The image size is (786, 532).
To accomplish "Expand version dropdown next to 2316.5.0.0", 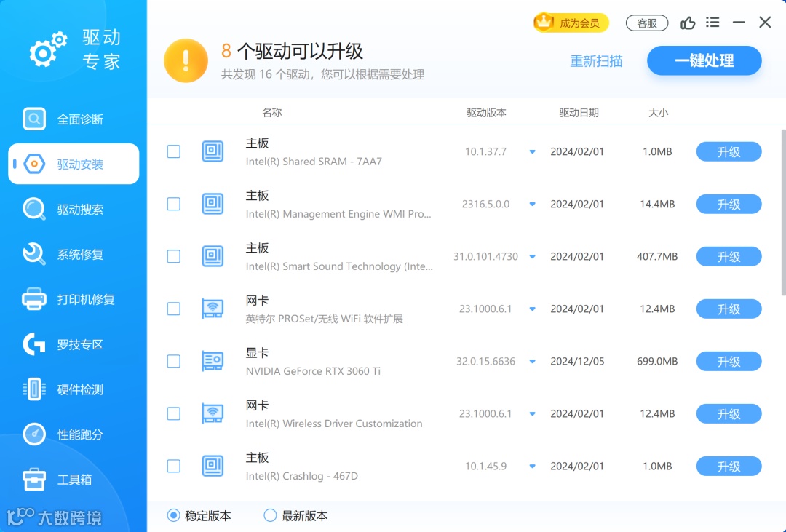I will pyautogui.click(x=532, y=204).
